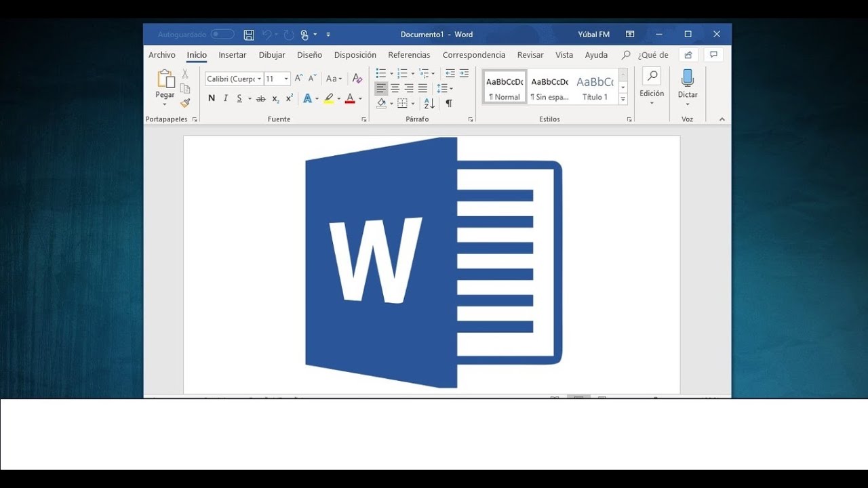
Task: Open the Fuente dialog launcher
Action: click(364, 119)
